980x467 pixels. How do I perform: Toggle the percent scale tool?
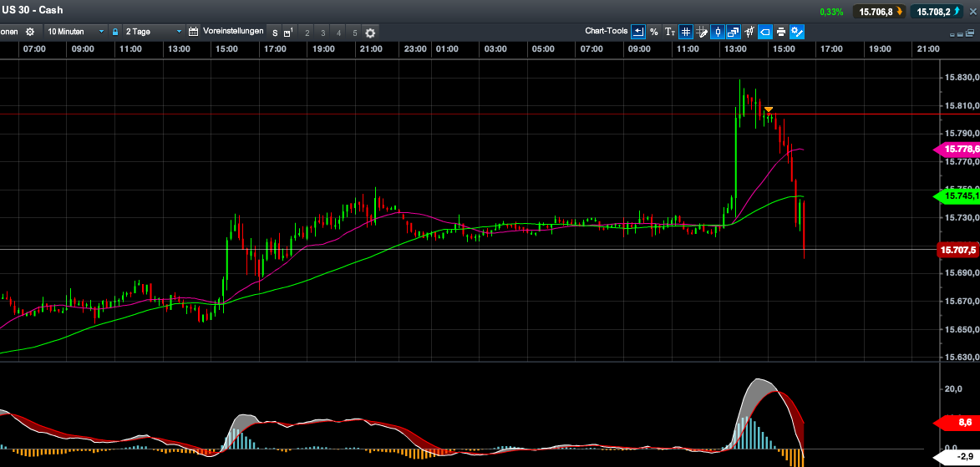coord(653,32)
